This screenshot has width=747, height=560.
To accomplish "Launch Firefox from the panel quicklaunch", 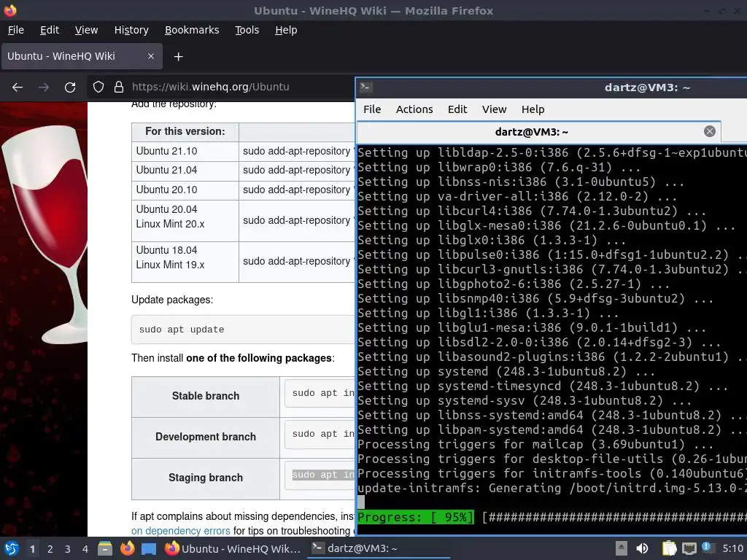I will 127,548.
